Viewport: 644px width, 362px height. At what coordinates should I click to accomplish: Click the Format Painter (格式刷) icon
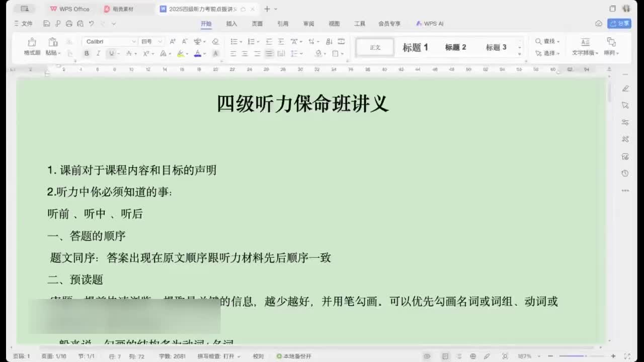[x=32, y=42]
